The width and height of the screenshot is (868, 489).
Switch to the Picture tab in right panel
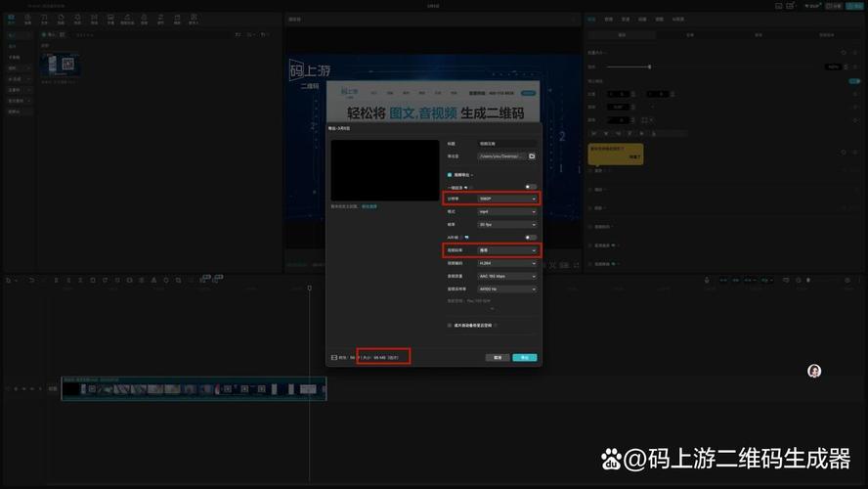pyautogui.click(x=591, y=20)
